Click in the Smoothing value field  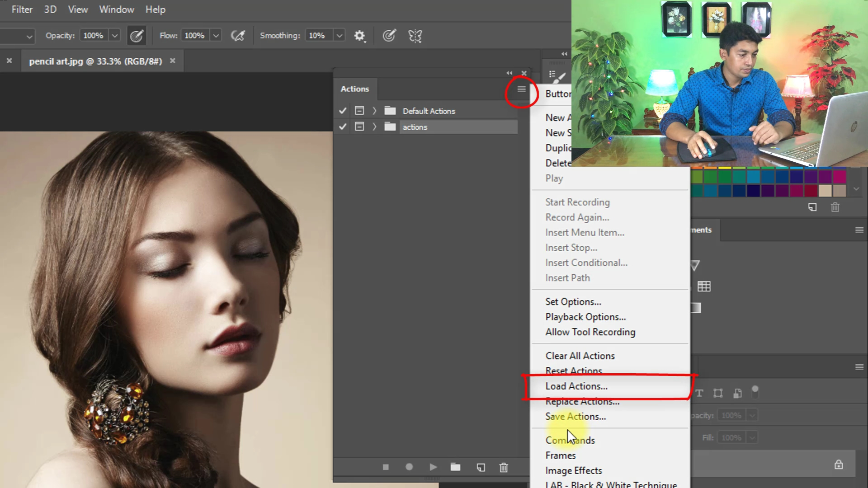coord(318,36)
